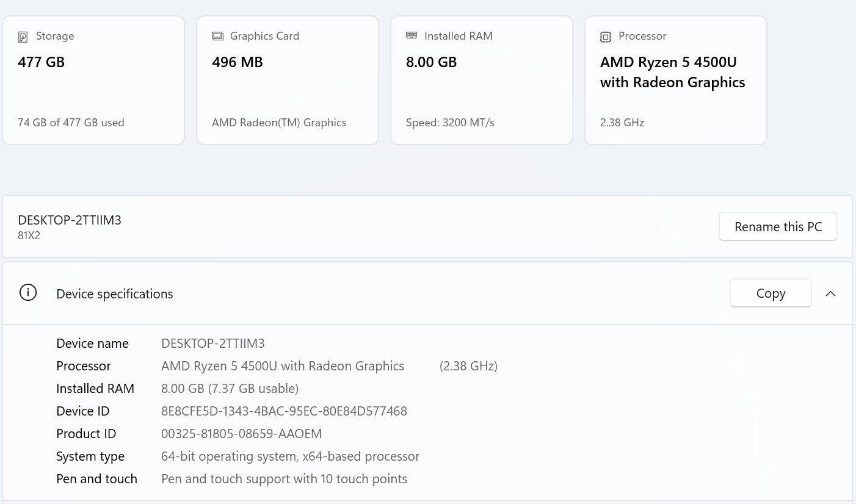Select the 'AMD Radeon(TM) Graphics' card text
This screenshot has width=856, height=504.
tap(279, 123)
